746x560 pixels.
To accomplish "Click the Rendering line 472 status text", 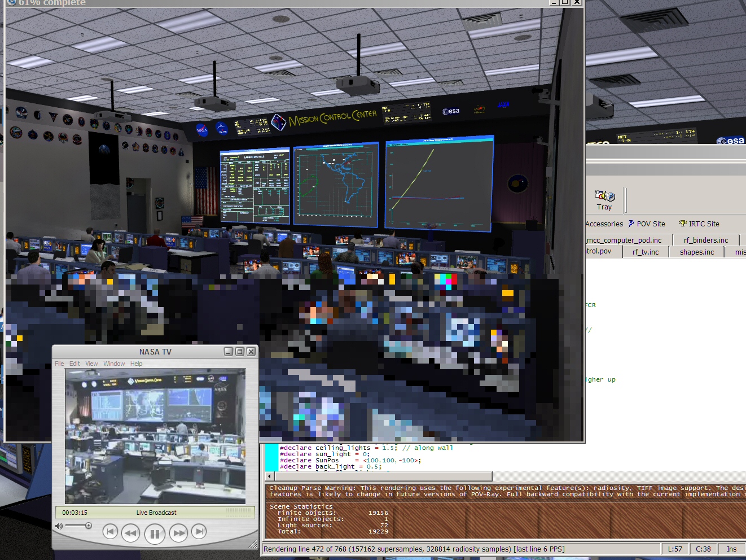I will [414, 549].
